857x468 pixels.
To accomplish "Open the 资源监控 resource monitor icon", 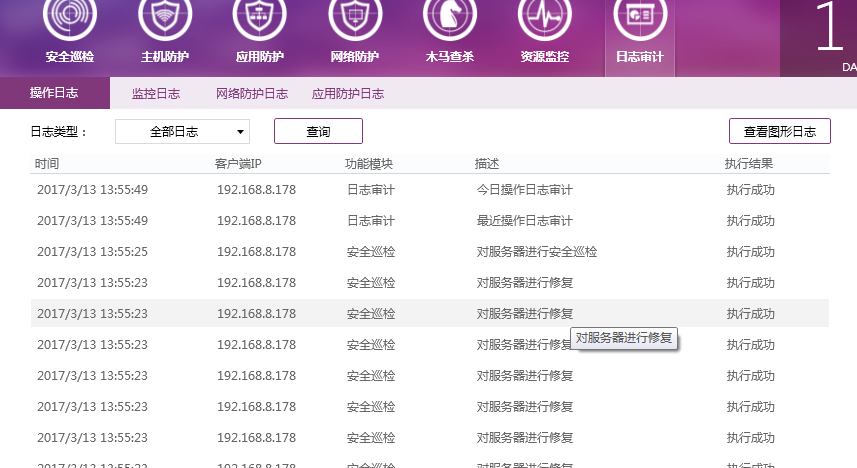I will click(x=544, y=22).
